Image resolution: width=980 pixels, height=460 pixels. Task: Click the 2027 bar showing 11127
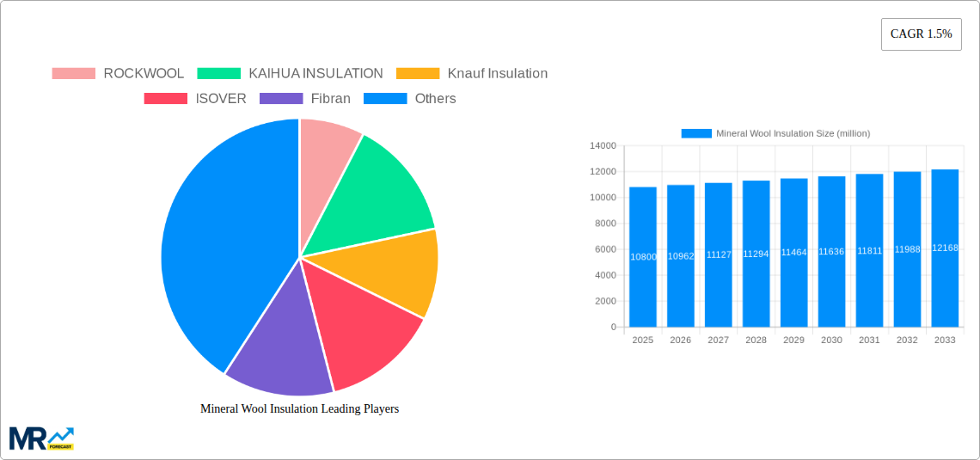[x=718, y=255]
